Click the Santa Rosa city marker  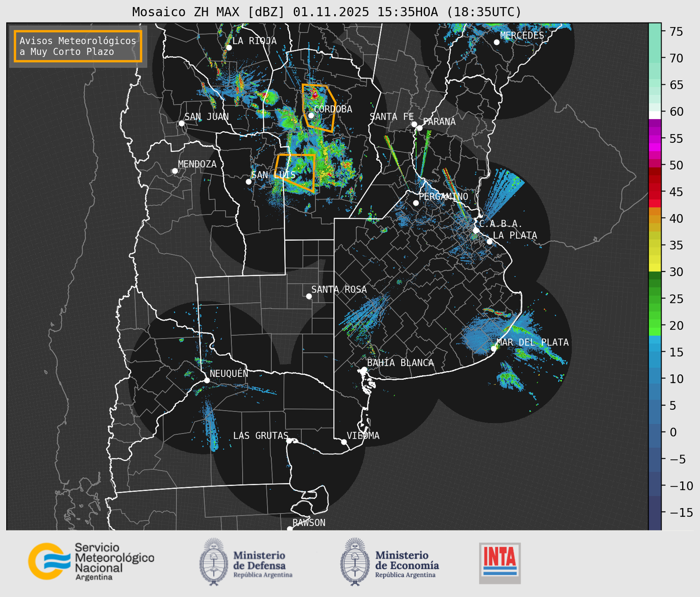pyautogui.click(x=309, y=296)
